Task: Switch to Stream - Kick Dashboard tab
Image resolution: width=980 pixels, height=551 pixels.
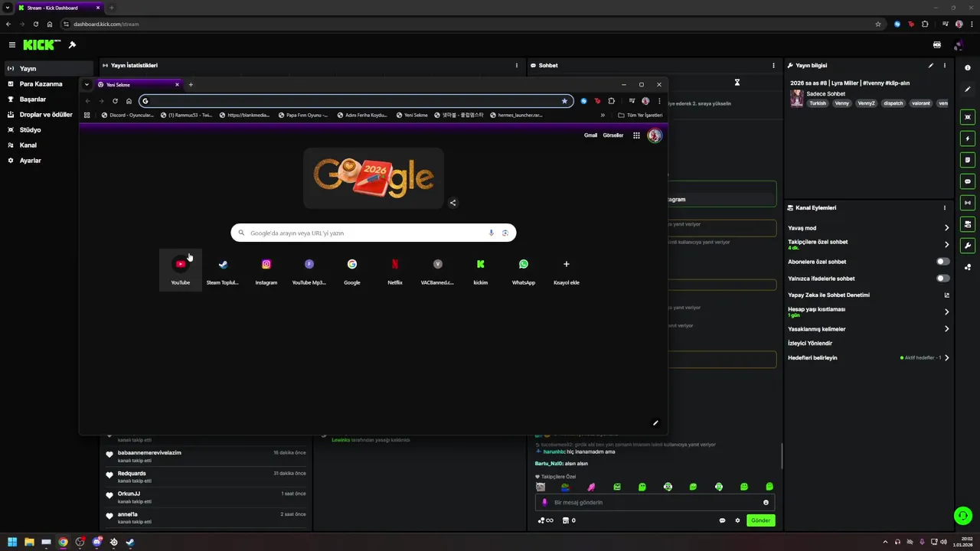Action: [60, 8]
